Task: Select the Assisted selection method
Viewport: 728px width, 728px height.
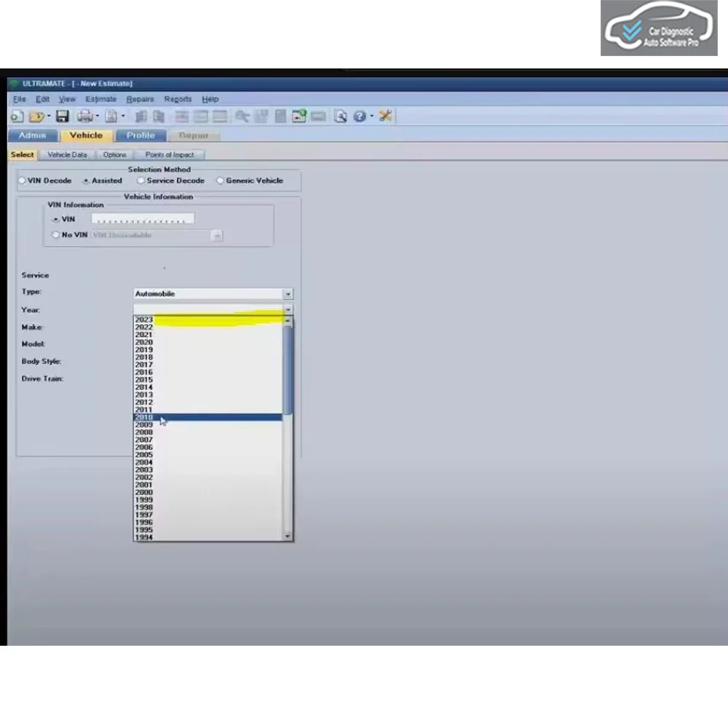Action: (86, 181)
